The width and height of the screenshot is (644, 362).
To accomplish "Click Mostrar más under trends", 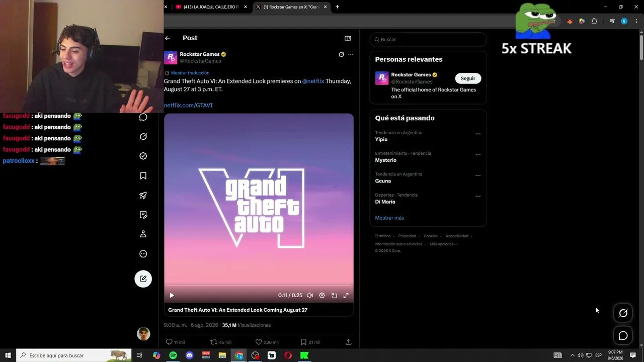I will point(389,218).
